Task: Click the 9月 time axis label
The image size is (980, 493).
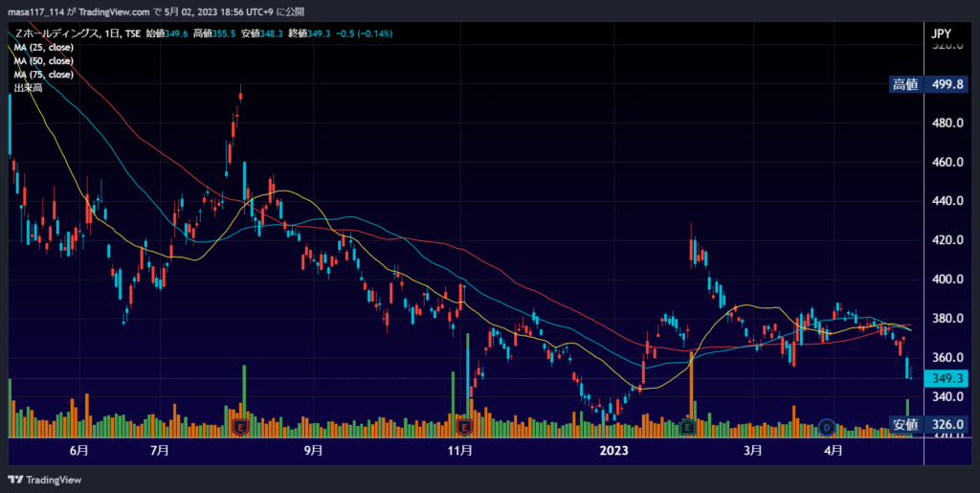Action: click(x=314, y=450)
